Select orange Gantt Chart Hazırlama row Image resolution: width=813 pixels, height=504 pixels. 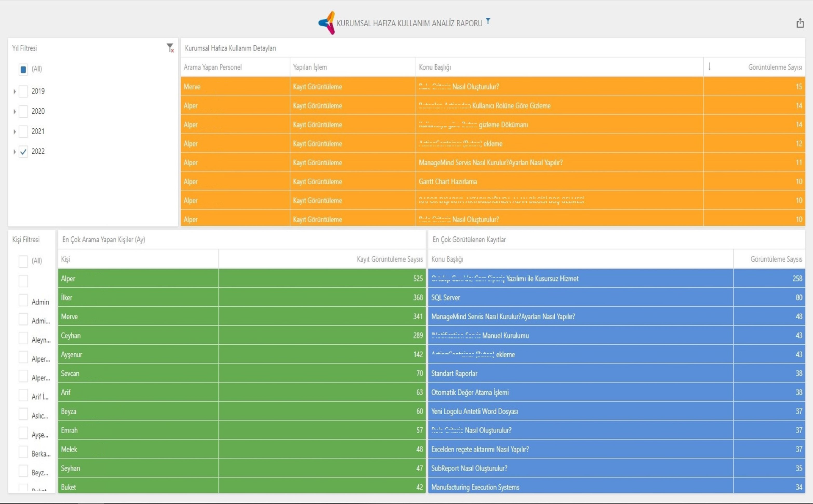[448, 182]
